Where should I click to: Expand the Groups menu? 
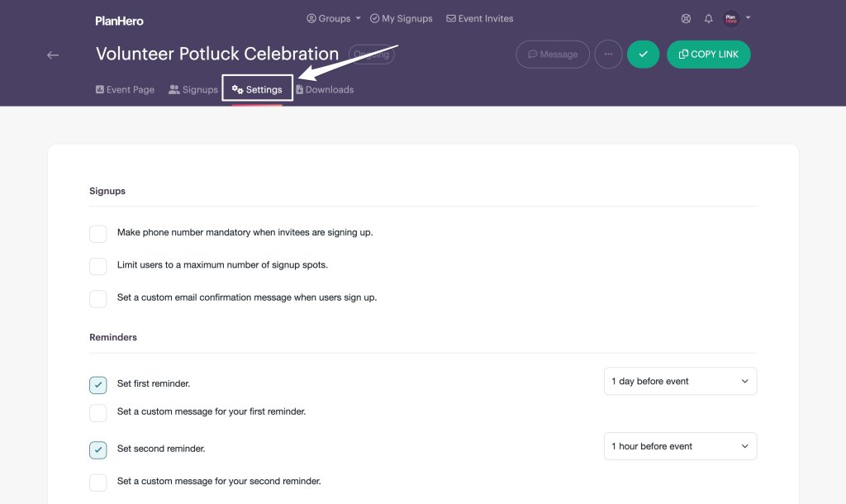[334, 18]
